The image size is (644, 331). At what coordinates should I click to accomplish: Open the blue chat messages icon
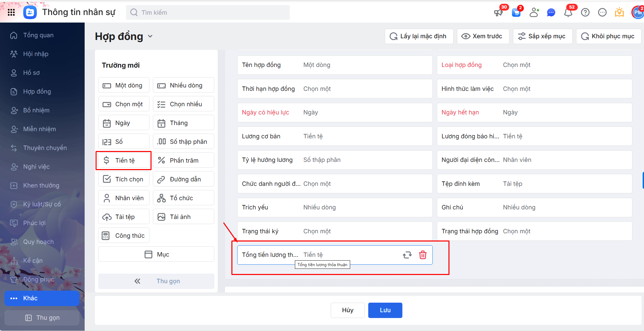(551, 13)
